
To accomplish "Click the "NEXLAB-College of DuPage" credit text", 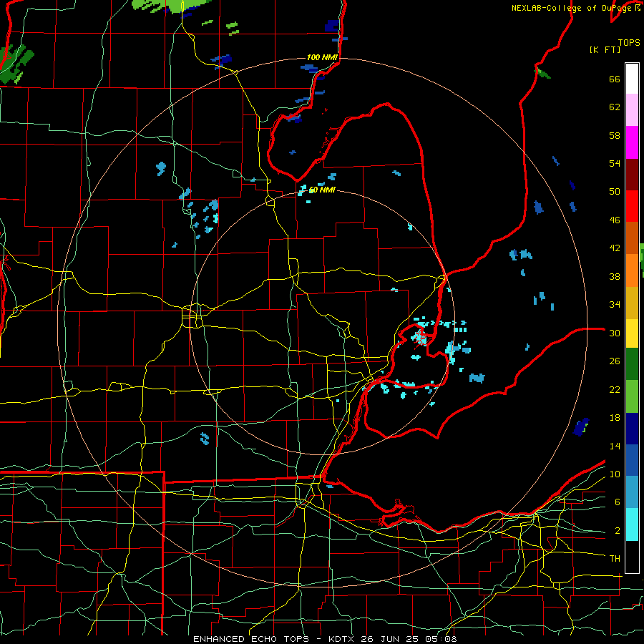I will (x=570, y=8).
